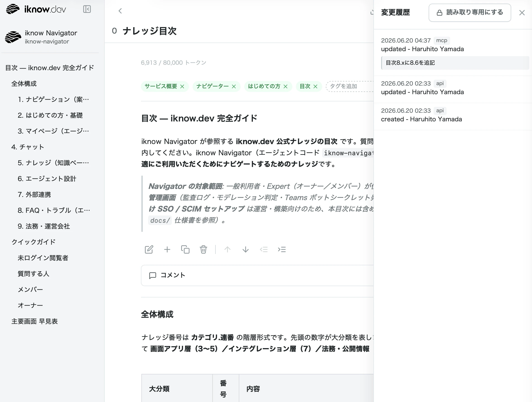Set the knowledge to read-only with 読み取り専用にする

(470, 12)
